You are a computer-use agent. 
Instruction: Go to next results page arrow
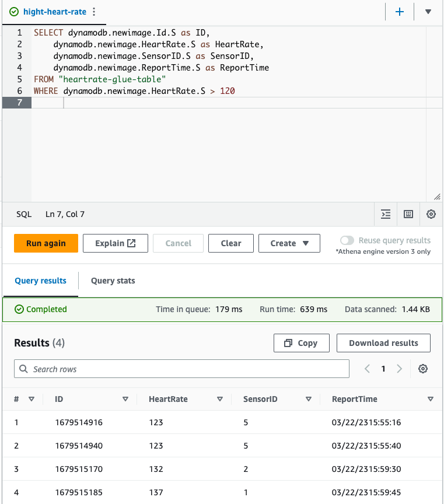(x=399, y=369)
